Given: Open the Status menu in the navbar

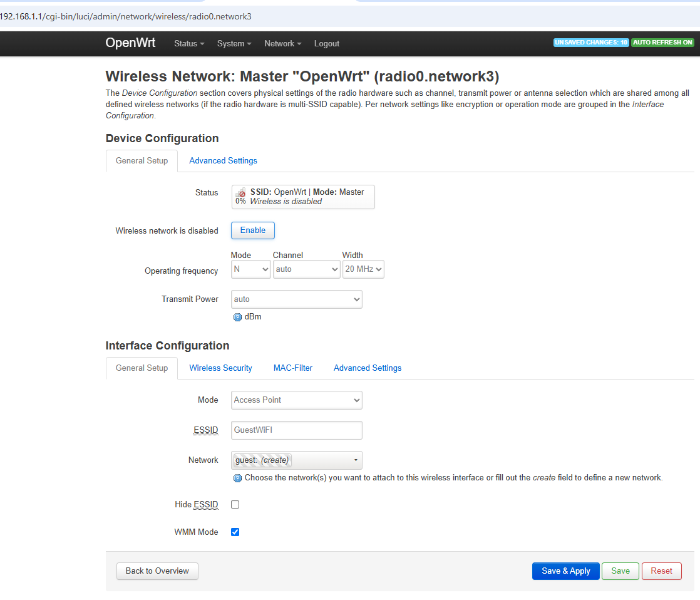Looking at the screenshot, I should [x=189, y=44].
